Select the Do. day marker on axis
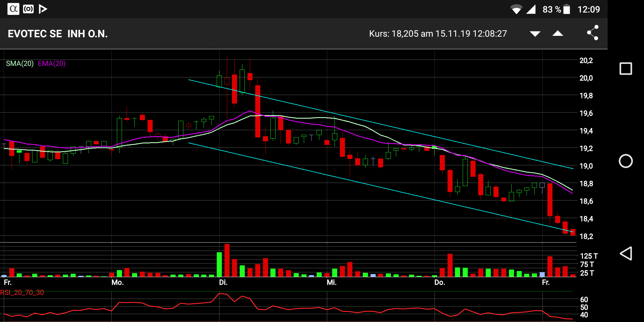This screenshot has width=644, height=322. coord(439,282)
